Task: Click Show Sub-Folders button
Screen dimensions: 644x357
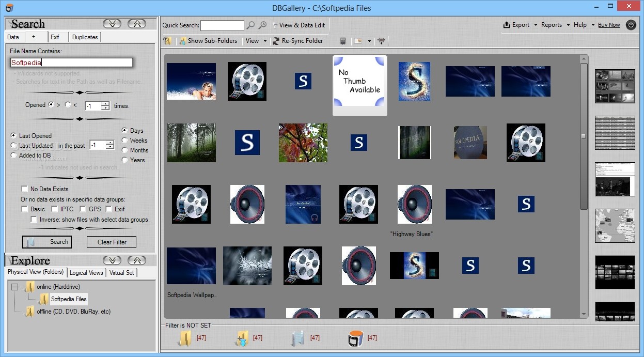Action: coord(208,41)
